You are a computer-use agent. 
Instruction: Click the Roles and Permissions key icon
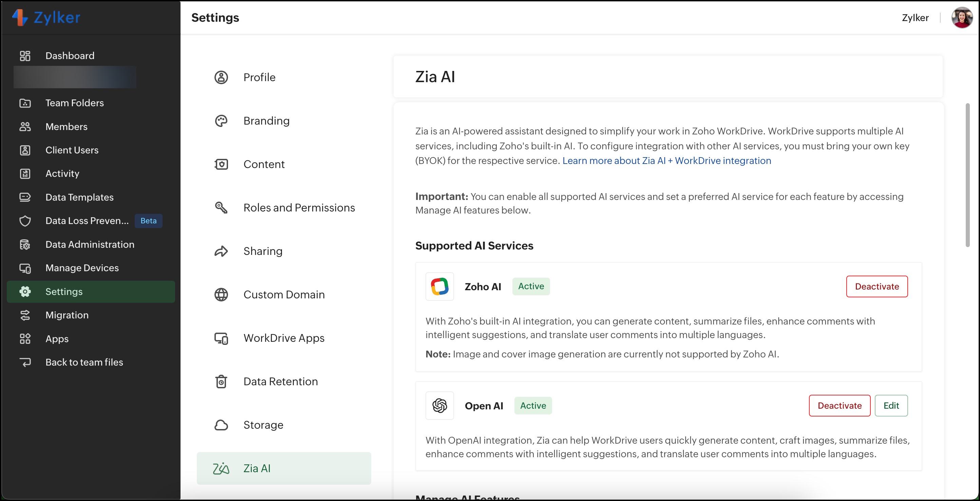click(x=221, y=208)
